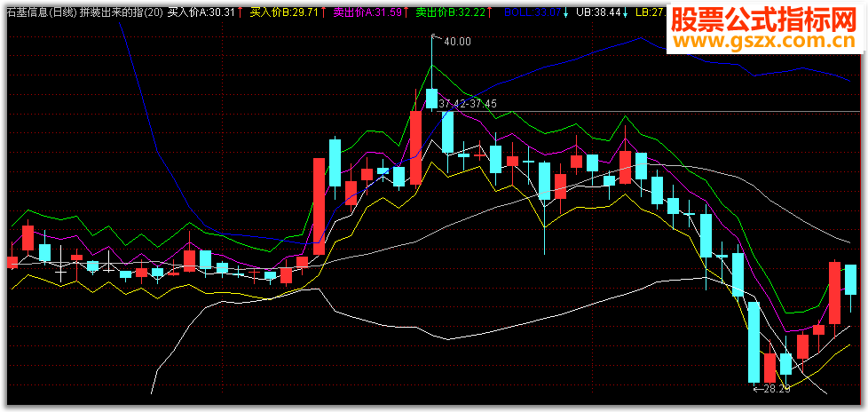
Task: Select the tall cyan candle above the 28.29 label
Action: pos(754,342)
